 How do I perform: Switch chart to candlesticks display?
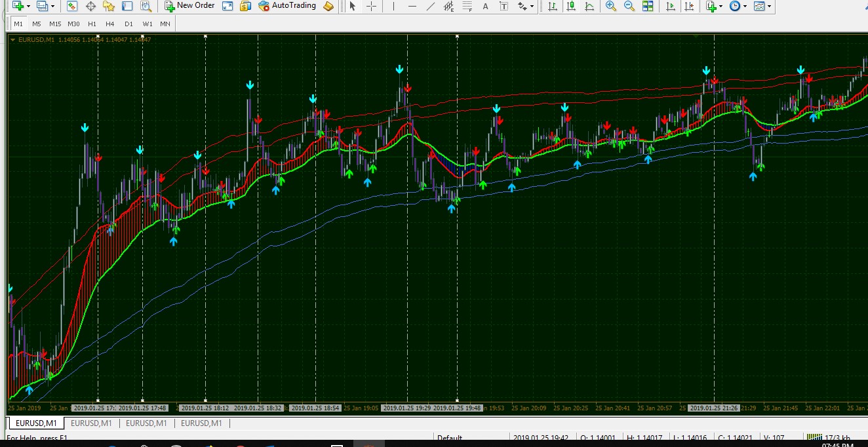tap(571, 6)
